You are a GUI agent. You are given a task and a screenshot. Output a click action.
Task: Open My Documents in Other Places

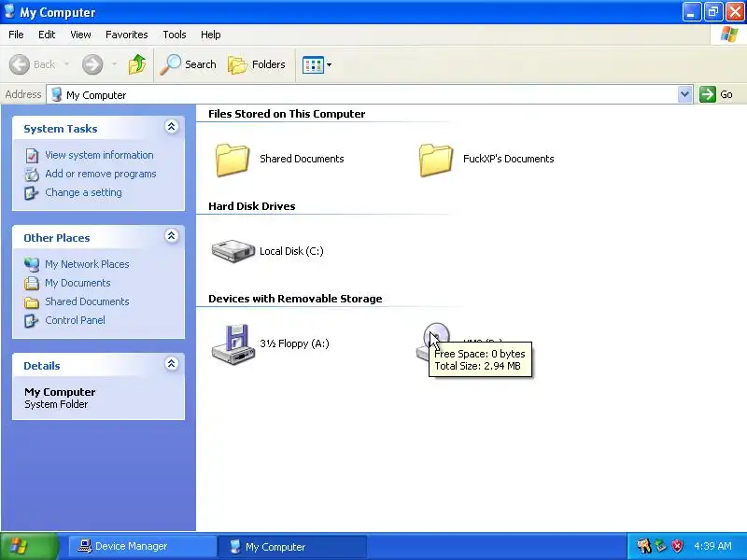tap(78, 283)
